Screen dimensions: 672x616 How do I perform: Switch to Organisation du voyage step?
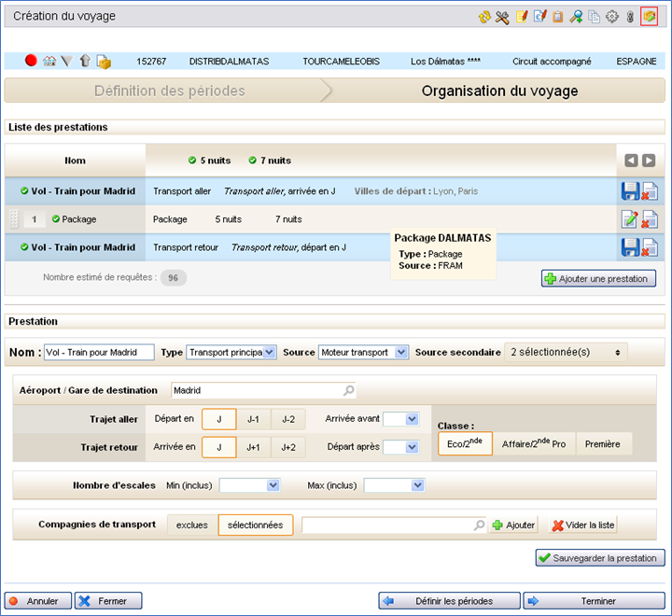[x=498, y=91]
